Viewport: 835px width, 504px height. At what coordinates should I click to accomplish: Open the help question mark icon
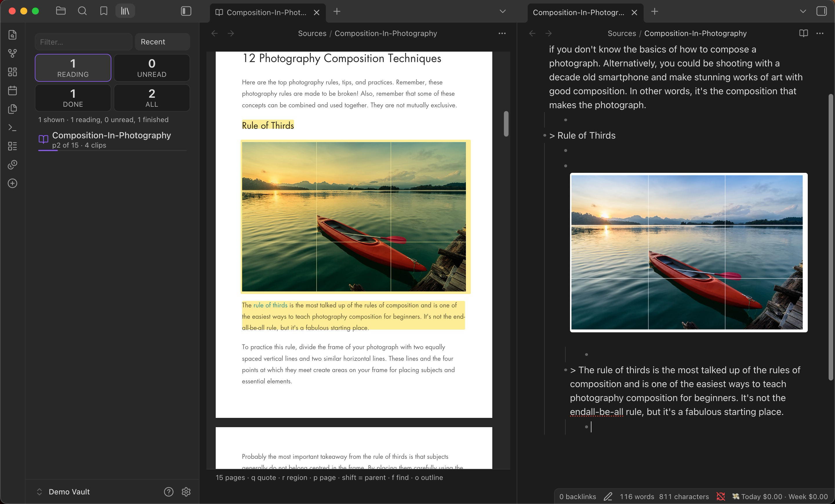pos(168,492)
